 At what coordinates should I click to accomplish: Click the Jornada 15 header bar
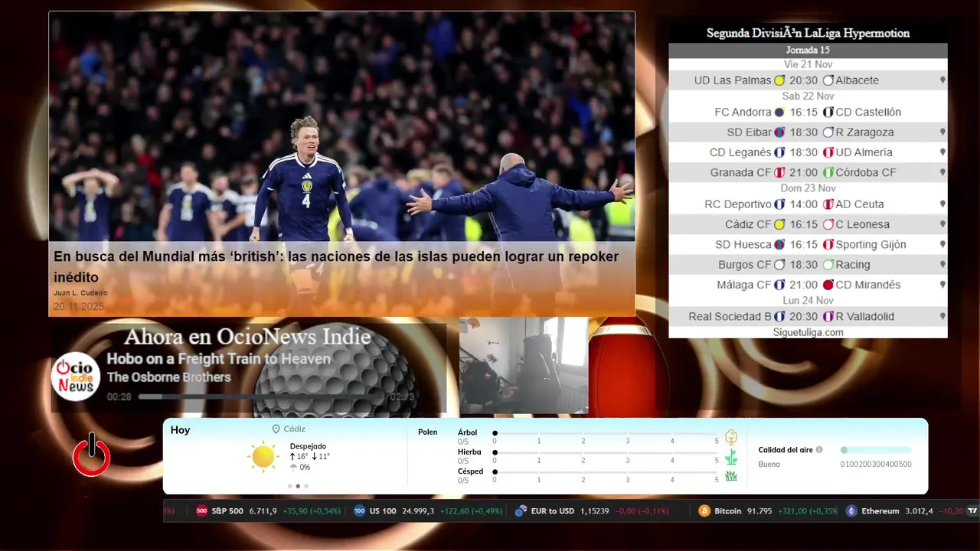click(x=808, y=50)
